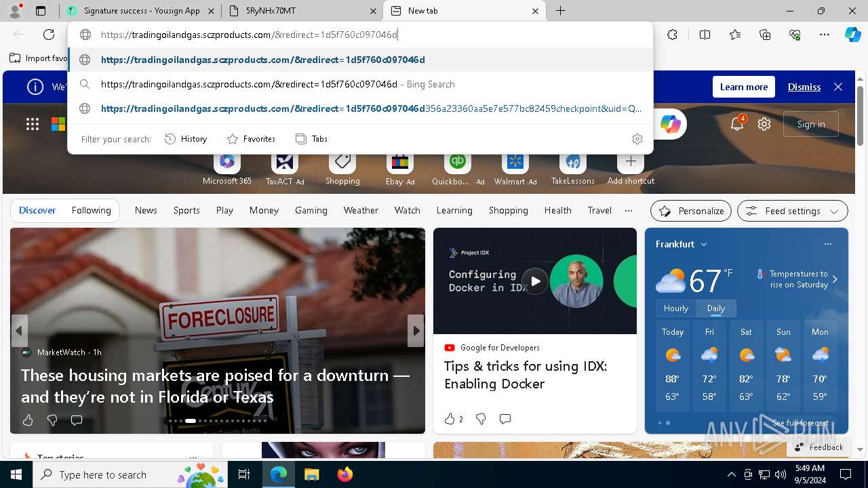Open the Walmart ad shortcut
Screen dimensions: 868x488
(x=515, y=168)
